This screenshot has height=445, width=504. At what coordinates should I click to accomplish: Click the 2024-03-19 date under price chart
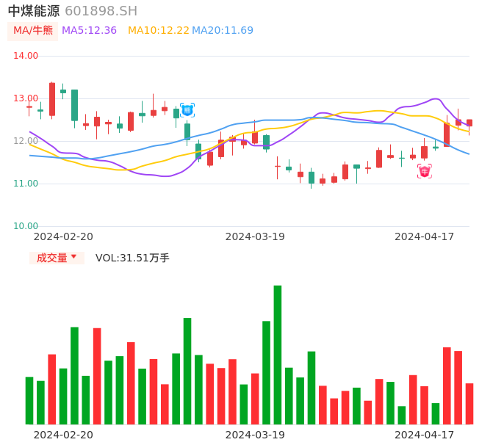tap(255, 236)
